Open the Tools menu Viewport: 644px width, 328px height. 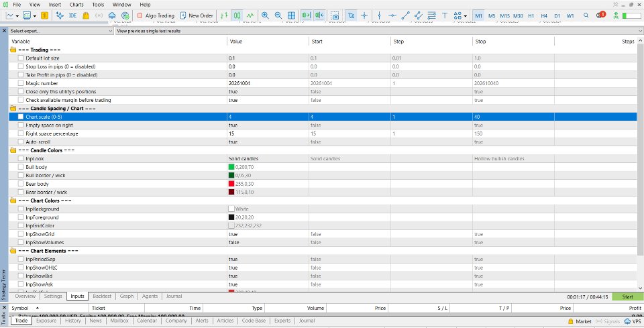(x=98, y=5)
